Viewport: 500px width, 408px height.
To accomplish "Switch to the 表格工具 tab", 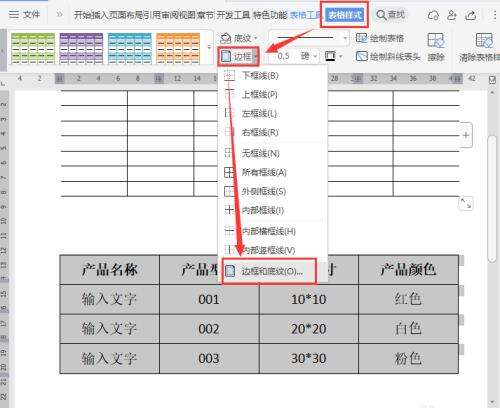I will pyautogui.click(x=305, y=15).
